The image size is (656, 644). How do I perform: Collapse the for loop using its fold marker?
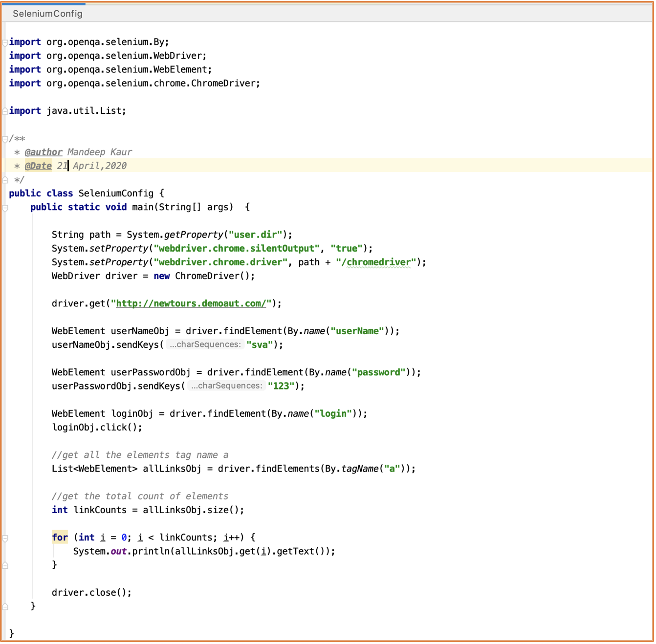[x=5, y=538]
